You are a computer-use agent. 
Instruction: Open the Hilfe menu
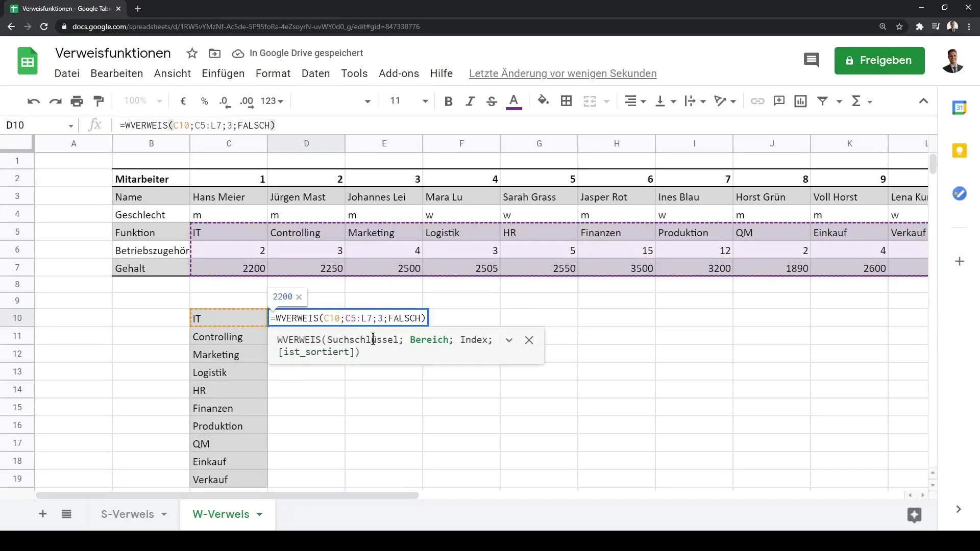coord(441,73)
